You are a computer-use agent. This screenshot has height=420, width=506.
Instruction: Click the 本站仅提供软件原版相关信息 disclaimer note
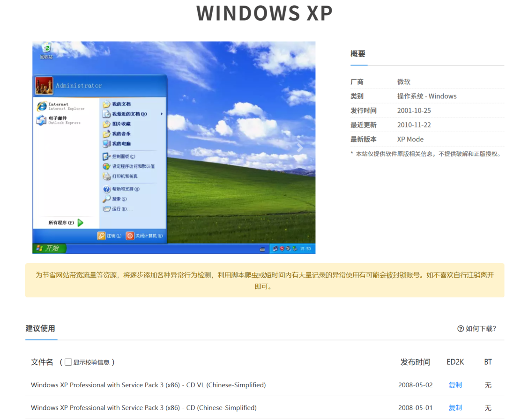pyautogui.click(x=426, y=154)
